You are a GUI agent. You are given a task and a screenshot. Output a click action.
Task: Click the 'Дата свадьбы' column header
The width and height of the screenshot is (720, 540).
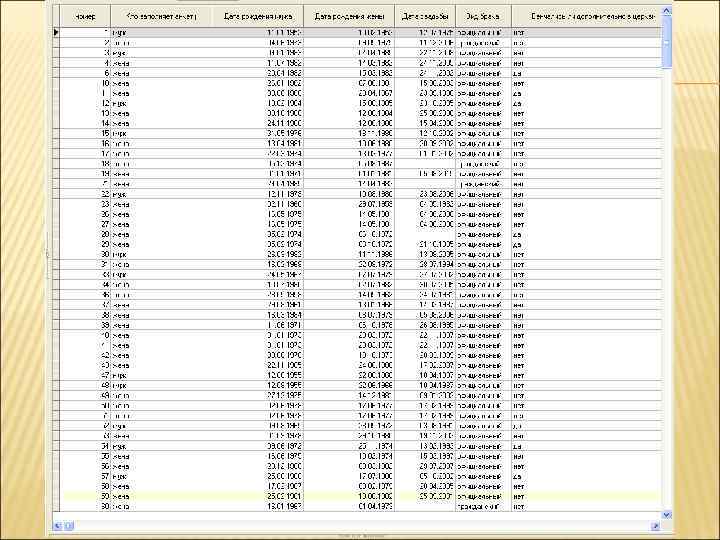pos(425,17)
